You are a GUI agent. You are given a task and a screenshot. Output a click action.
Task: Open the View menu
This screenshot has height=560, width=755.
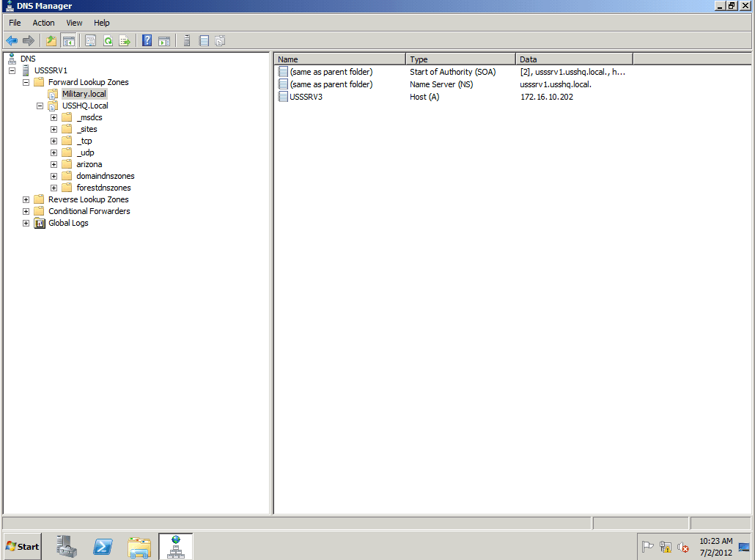(x=74, y=23)
